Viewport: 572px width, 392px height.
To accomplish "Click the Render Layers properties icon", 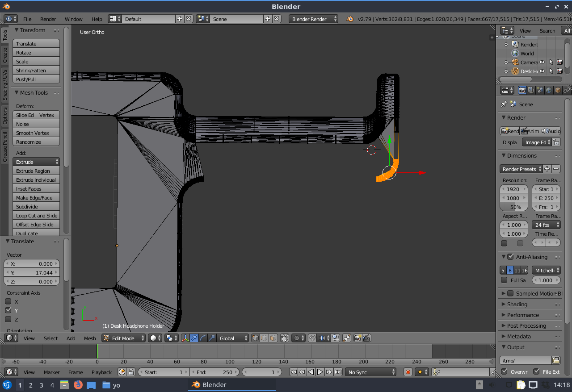I will tap(531, 90).
